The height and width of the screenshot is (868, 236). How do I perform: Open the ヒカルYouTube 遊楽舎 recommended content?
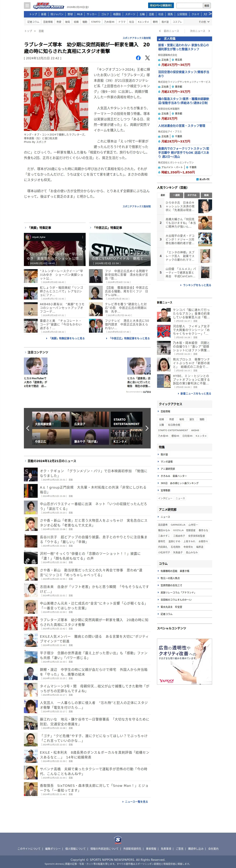click(x=36, y=372)
